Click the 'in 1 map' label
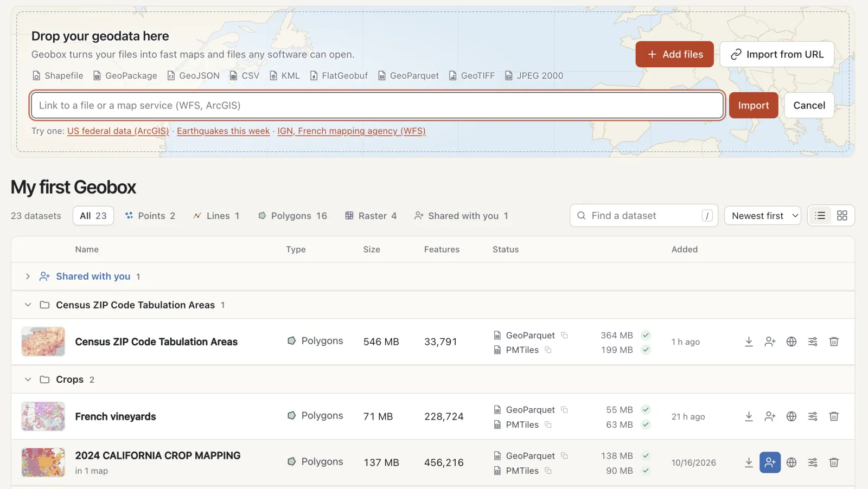This screenshot has width=868, height=489. coord(92,471)
